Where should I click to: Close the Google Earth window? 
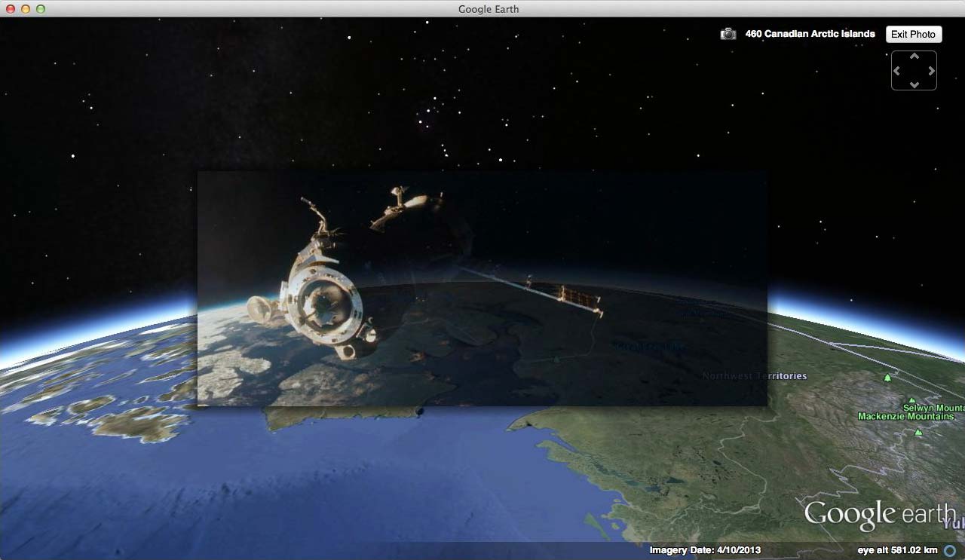[11, 9]
